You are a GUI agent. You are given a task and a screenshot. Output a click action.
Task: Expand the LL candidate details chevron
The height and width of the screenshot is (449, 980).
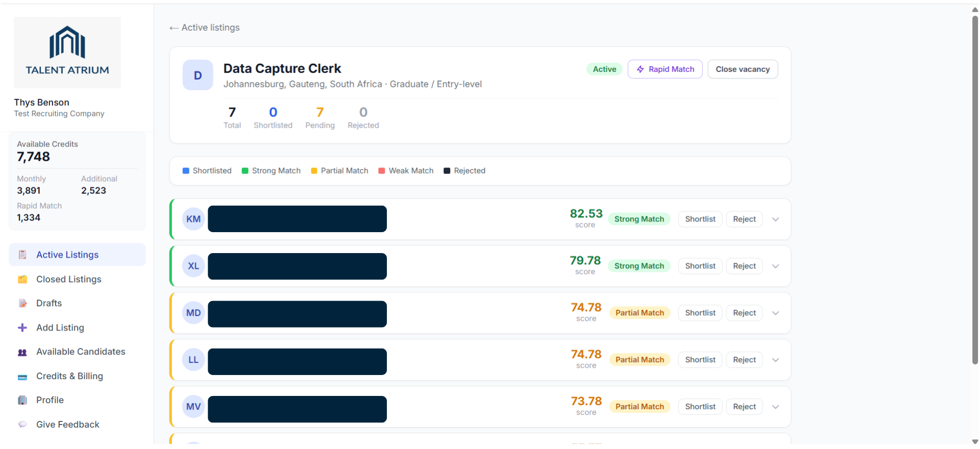[x=775, y=360]
